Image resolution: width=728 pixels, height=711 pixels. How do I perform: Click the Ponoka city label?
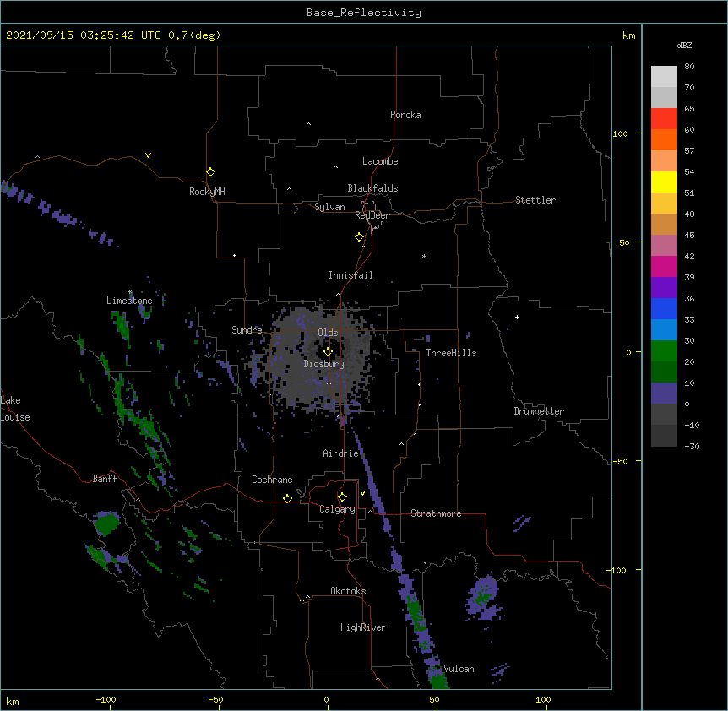(405, 115)
